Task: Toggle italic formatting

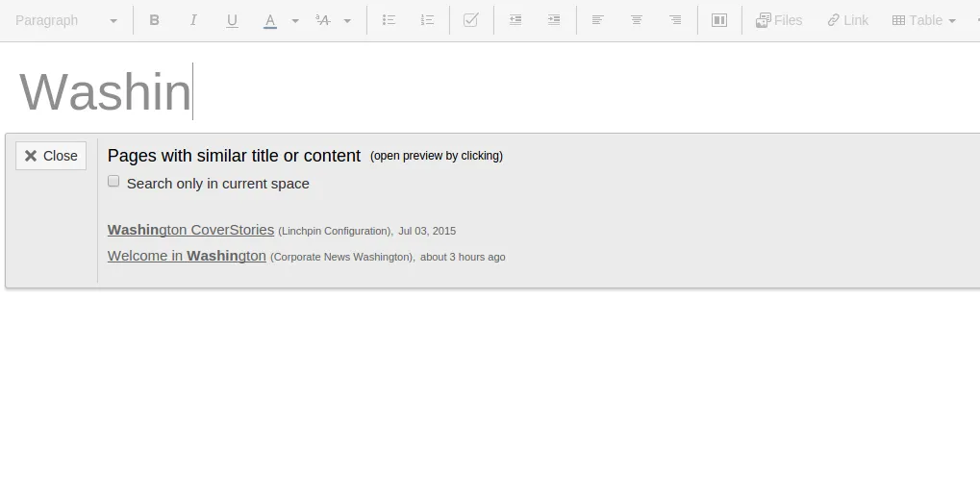Action: (193, 20)
